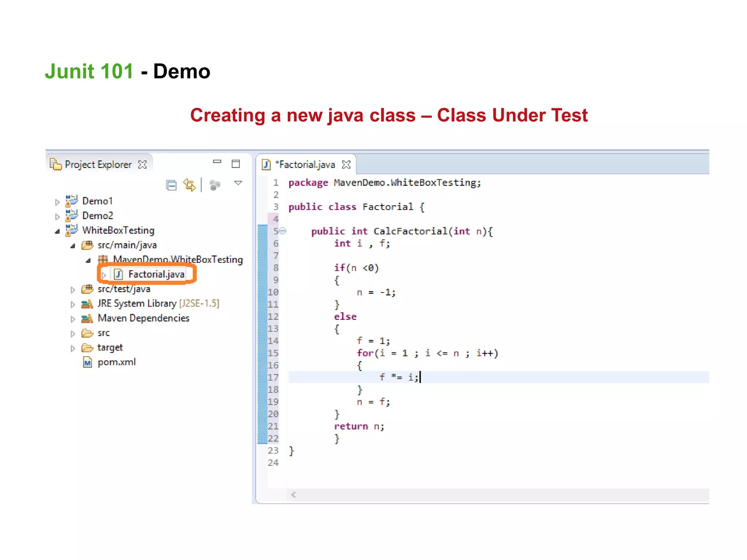Click the MavenDemo.WhiteBoxTesting package icon
This screenshot has height=560, width=747.
tap(103, 259)
